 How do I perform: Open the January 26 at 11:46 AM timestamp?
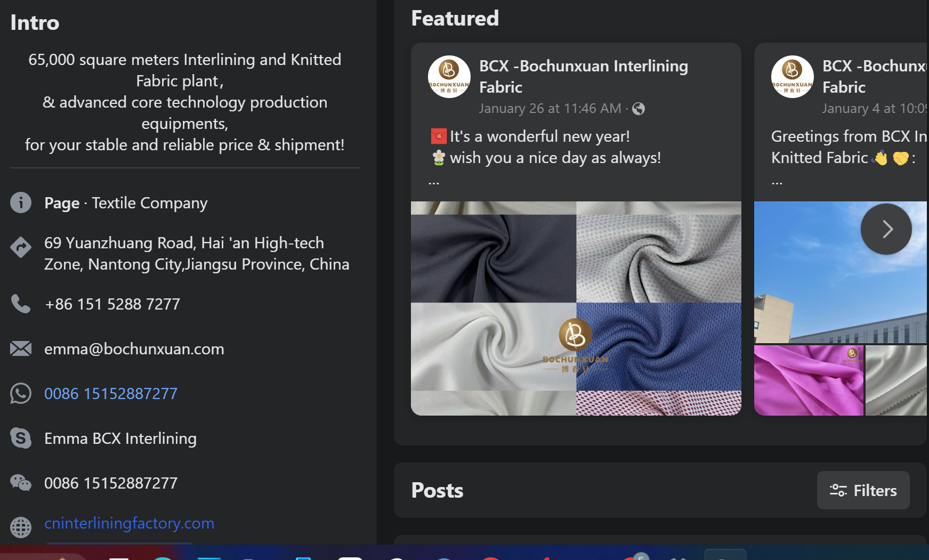(x=550, y=109)
